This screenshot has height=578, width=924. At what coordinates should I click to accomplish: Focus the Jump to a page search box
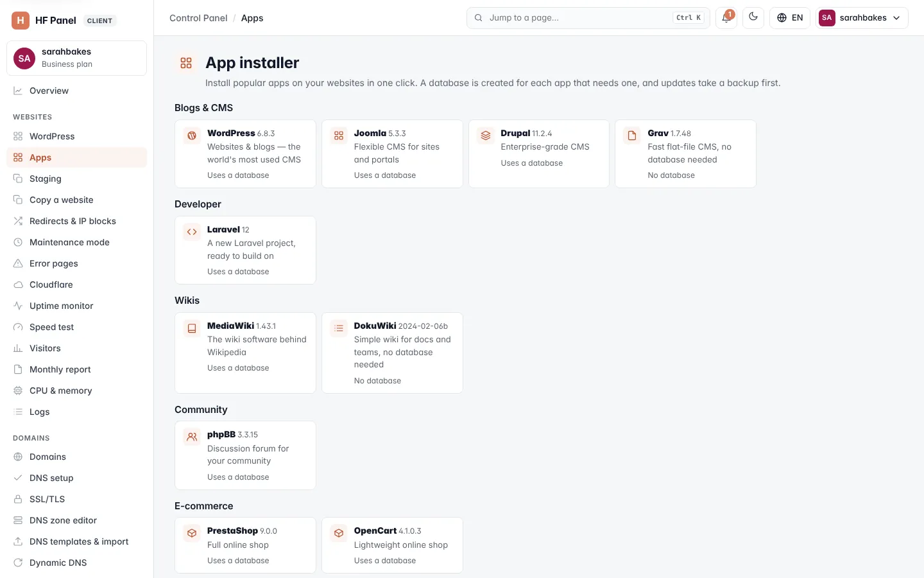coord(588,18)
